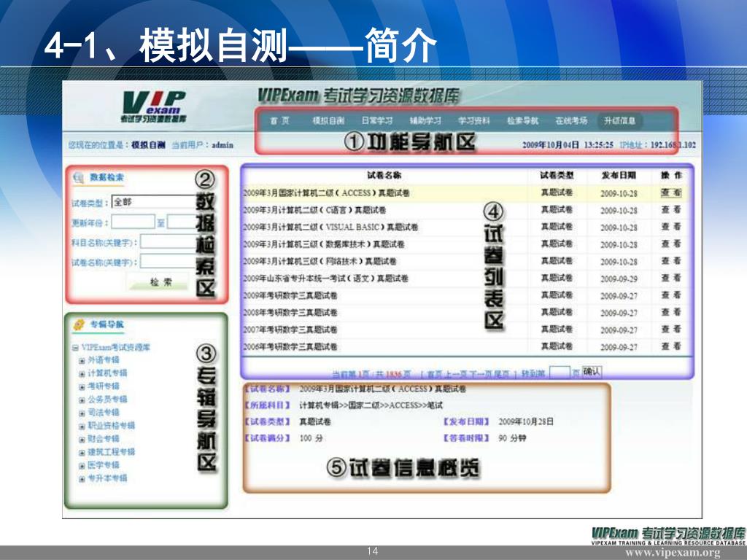747x560 pixels.
Task: Click the 试卷名称 column header
Action: [384, 176]
